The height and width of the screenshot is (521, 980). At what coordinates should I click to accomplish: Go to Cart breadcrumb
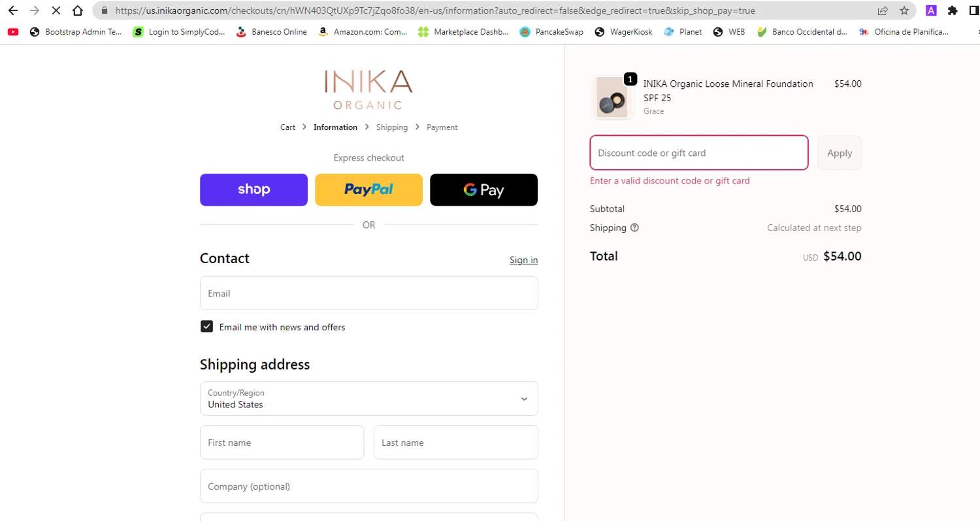pos(287,127)
